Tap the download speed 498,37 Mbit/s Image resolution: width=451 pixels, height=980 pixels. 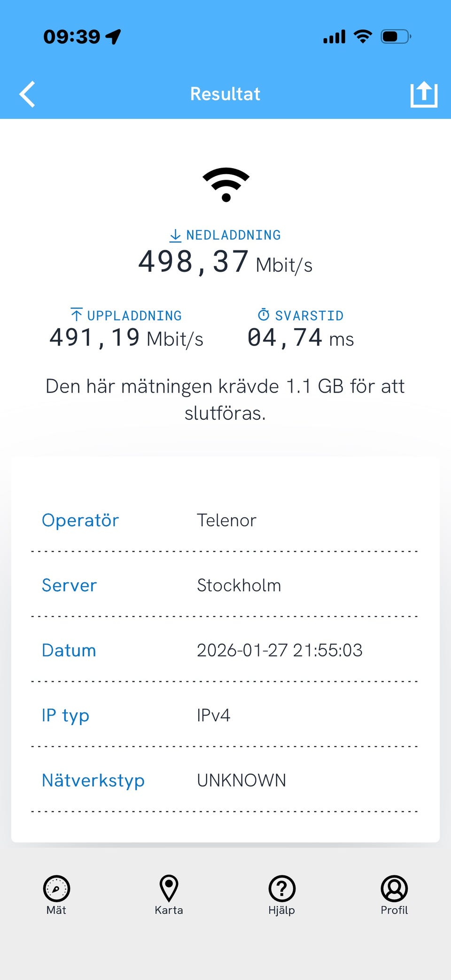pos(225,262)
